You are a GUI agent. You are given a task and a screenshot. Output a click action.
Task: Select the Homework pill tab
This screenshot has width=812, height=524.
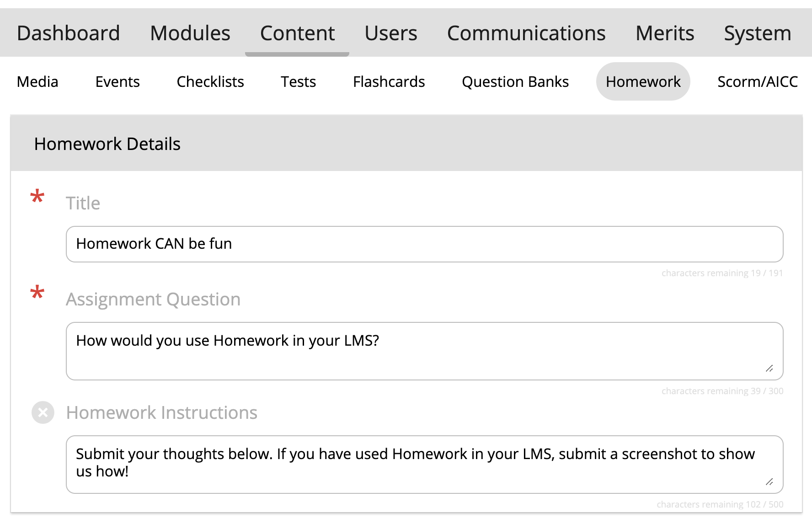pyautogui.click(x=643, y=81)
